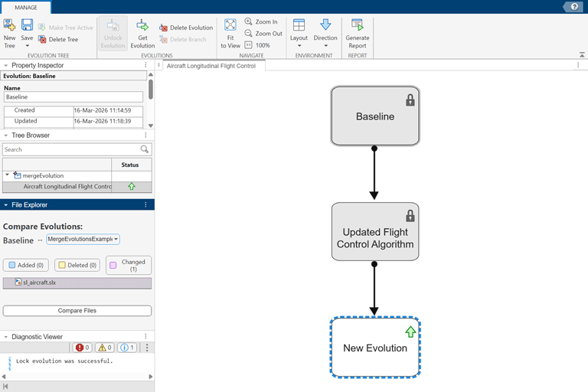
Task: Open Diagnostic Viewer panel options menu
Action: tap(146, 336)
